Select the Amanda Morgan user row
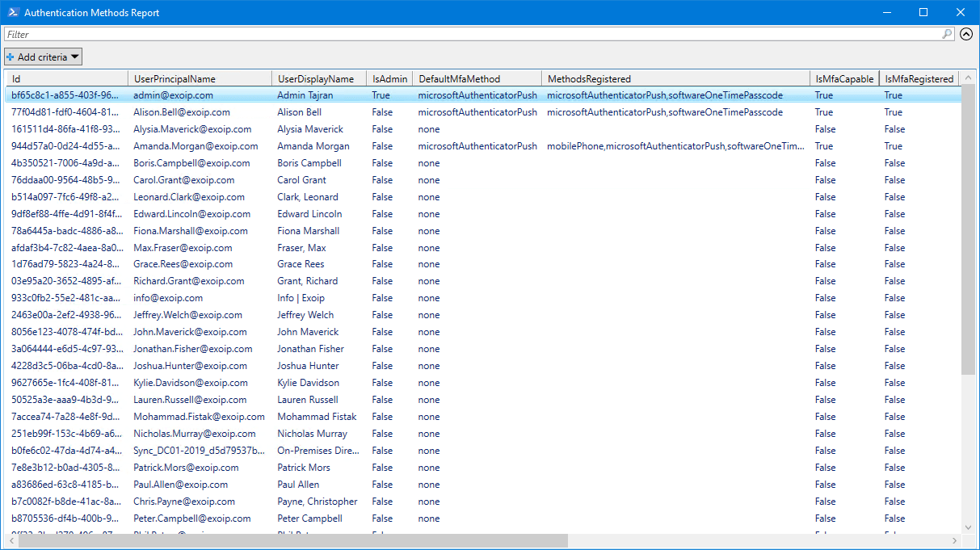980x550 pixels. pos(313,146)
